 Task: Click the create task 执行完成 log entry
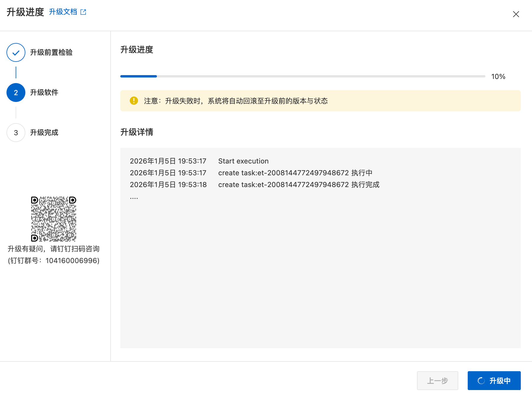(299, 185)
